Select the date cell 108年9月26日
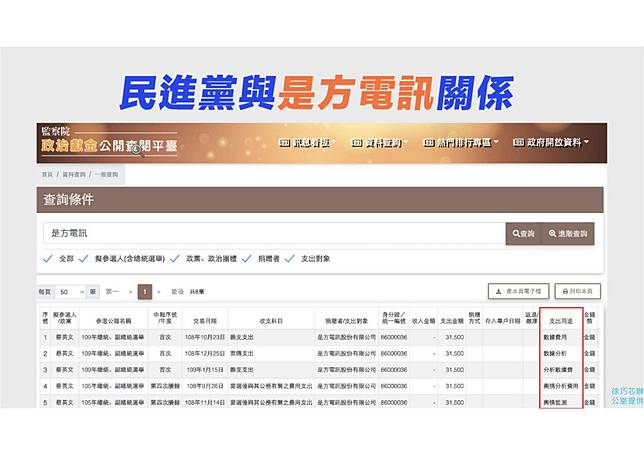The height and width of the screenshot is (455, 644). click(x=205, y=386)
